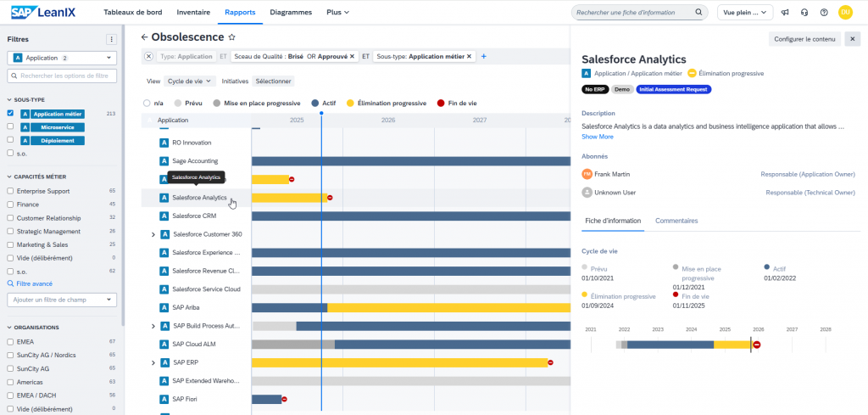Expand the Salesforce Customer 360 row
Viewport: 868px width, 415px height.
153,234
